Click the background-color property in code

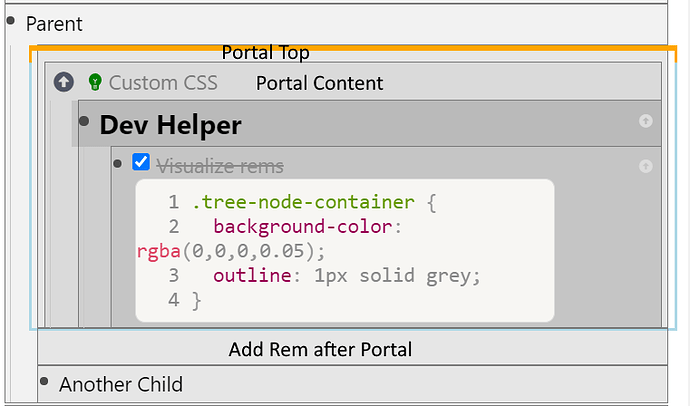point(303,227)
